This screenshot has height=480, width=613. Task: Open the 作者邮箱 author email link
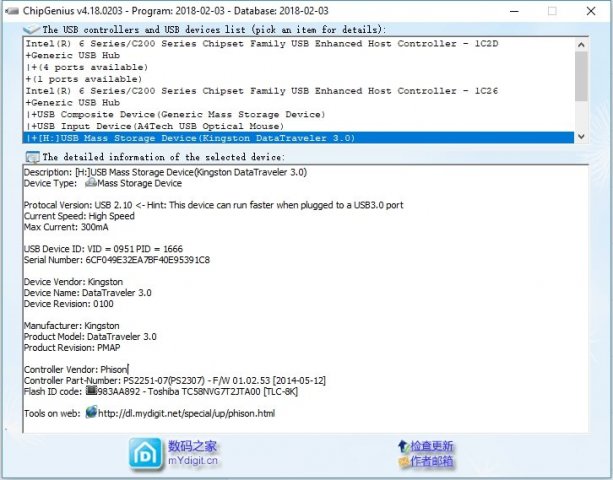point(432,462)
